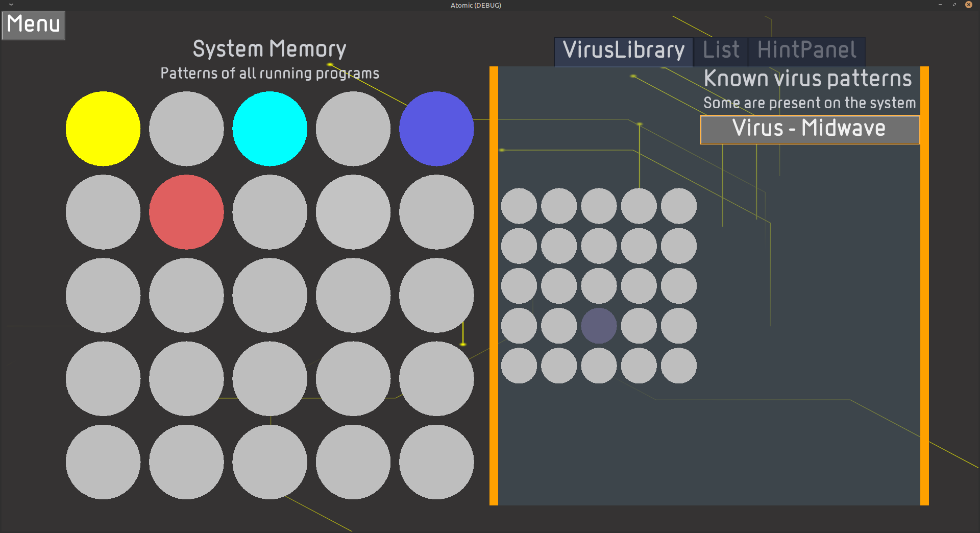
Task: Click the blue-purple memory cell
Action: coord(436,129)
